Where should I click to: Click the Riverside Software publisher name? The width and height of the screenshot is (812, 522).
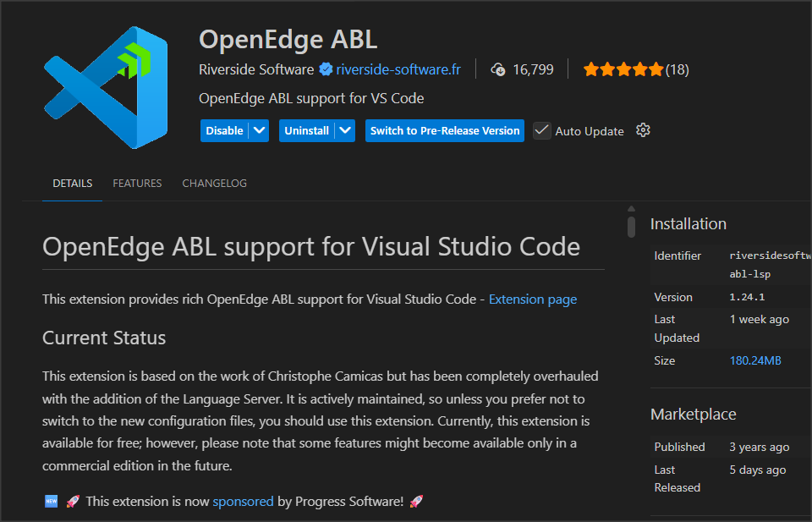click(x=255, y=69)
